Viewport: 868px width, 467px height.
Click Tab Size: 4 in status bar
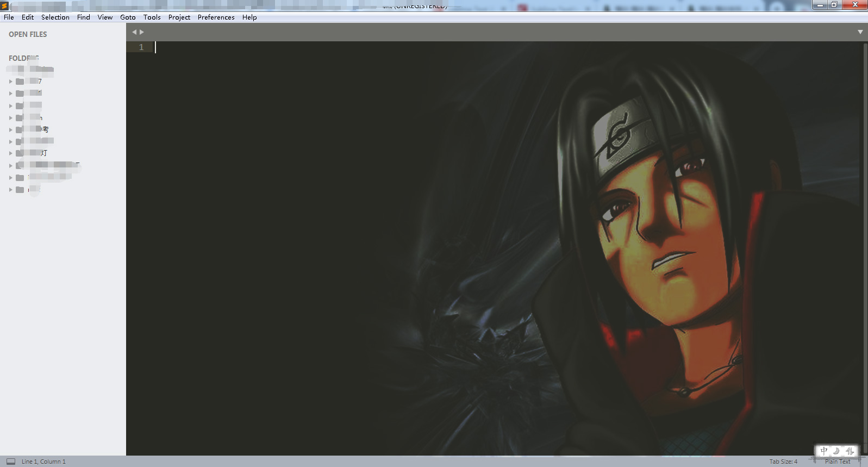click(x=783, y=462)
